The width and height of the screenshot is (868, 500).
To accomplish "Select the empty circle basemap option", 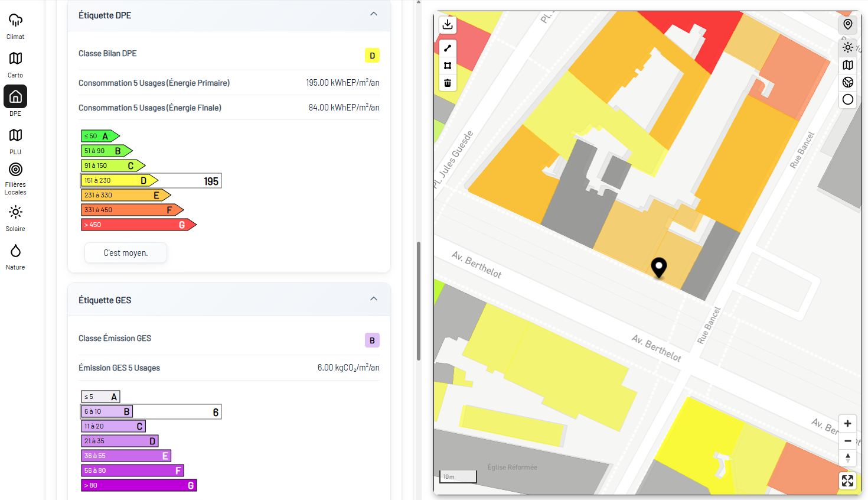I will click(848, 99).
